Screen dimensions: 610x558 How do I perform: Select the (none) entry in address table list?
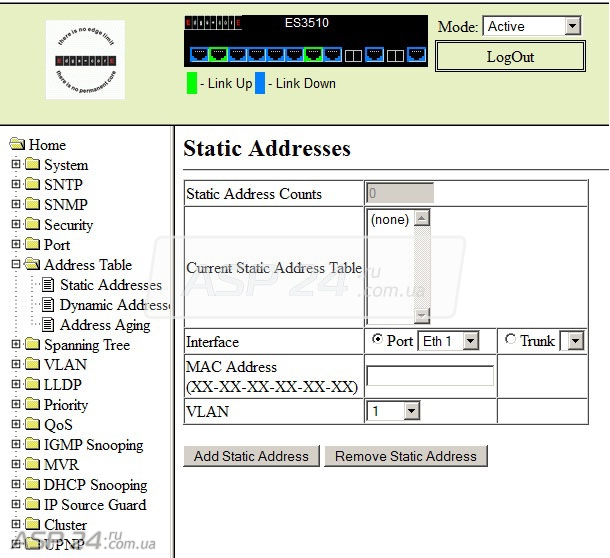[390, 219]
